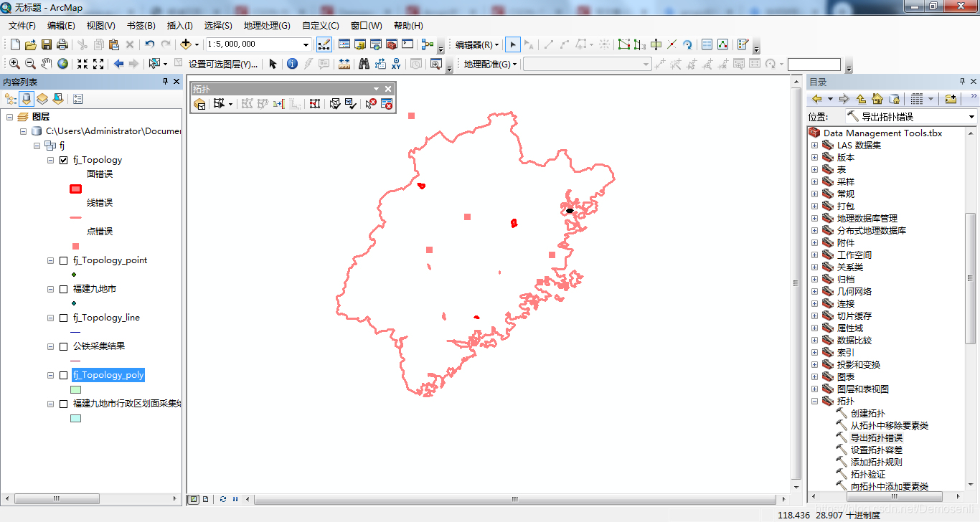Uncheck the fj_Topology layer

pos(64,160)
